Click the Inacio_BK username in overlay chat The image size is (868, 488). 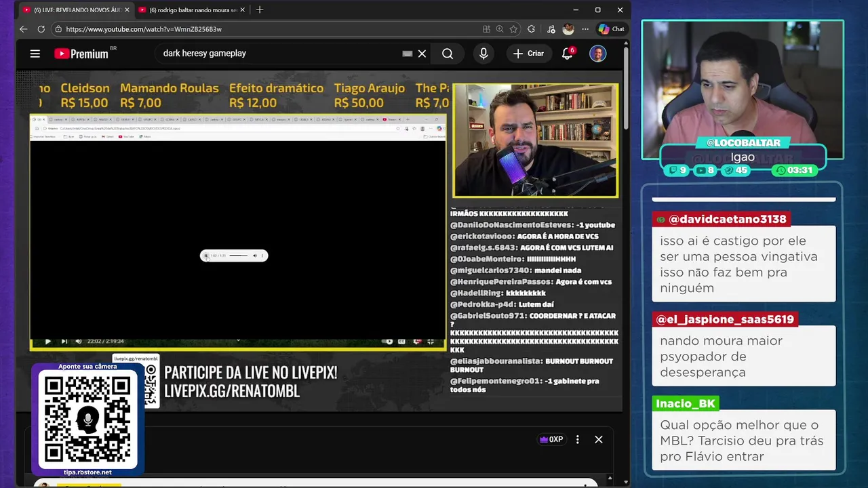[686, 403]
